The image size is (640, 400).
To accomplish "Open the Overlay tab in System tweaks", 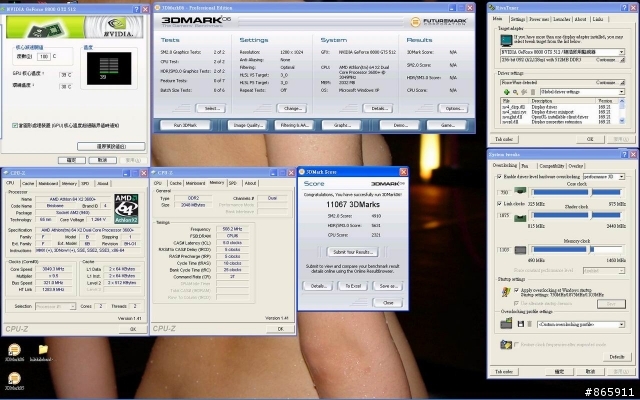I will pos(576,166).
